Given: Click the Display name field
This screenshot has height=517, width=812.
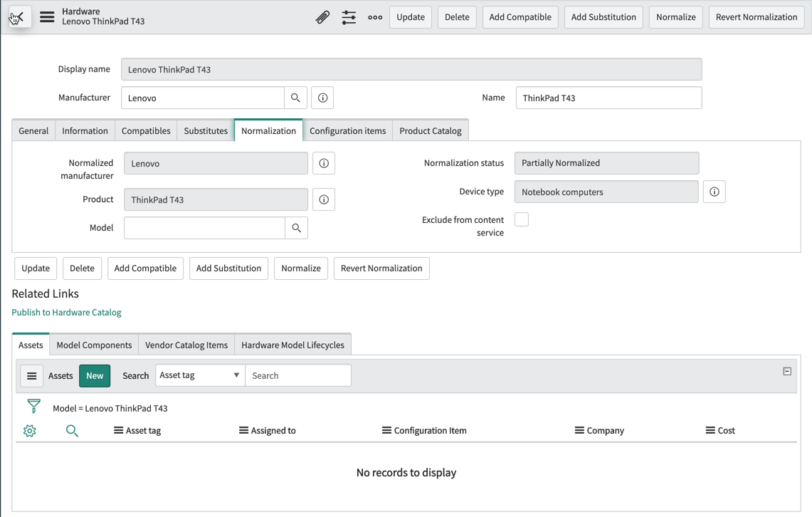Looking at the screenshot, I should pos(412,69).
